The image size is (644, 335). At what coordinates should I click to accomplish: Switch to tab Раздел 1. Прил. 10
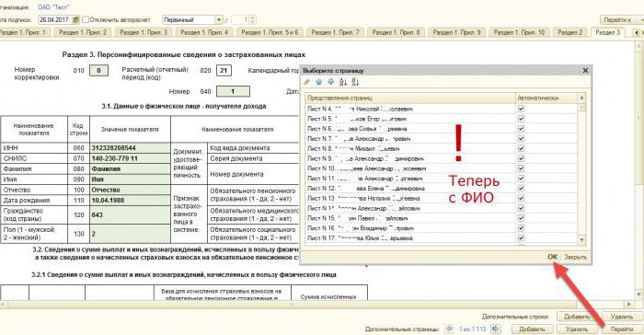(519, 32)
